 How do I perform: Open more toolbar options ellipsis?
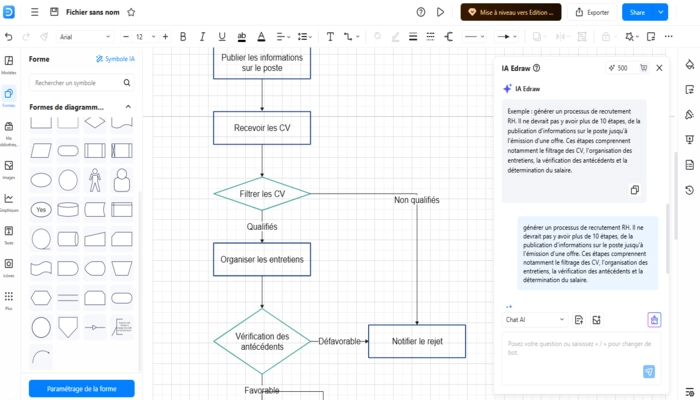tap(668, 37)
